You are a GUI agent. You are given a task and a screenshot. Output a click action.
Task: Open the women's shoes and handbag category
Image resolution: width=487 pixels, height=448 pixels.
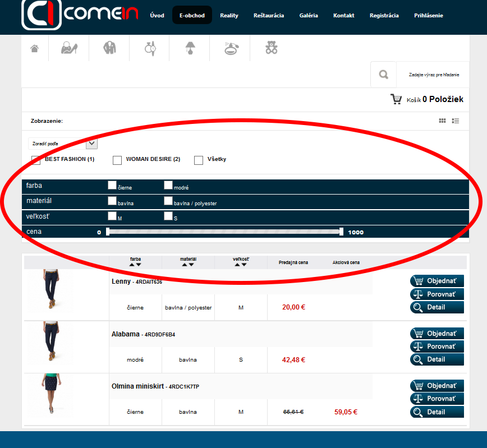point(70,48)
